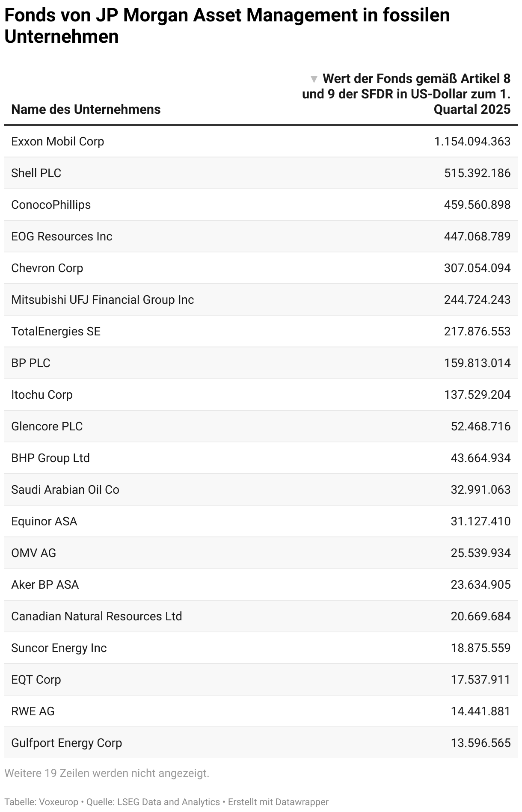522x812 pixels.
Task: Sort by 'Wert der Fonds' column header
Action: click(411, 94)
